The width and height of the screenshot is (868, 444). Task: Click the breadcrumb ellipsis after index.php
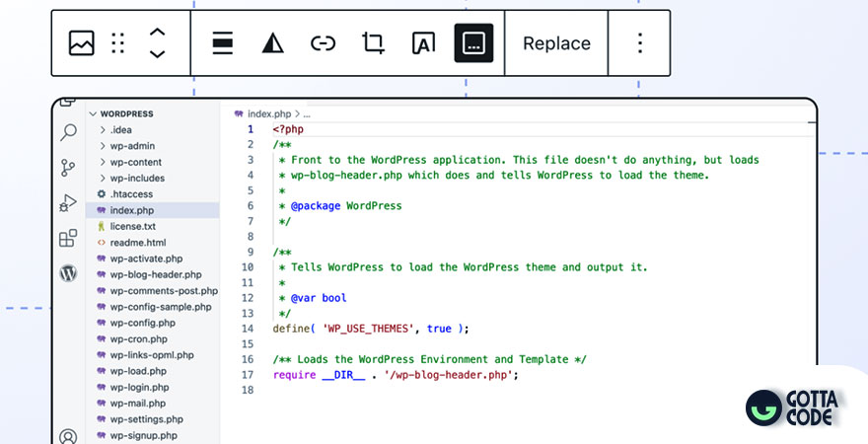coord(307,114)
